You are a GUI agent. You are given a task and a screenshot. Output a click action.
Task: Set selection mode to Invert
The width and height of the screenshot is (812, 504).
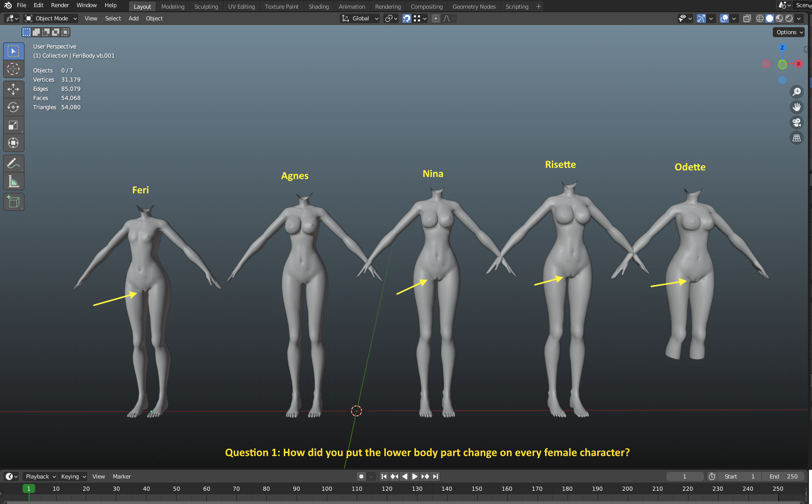pyautogui.click(x=56, y=32)
